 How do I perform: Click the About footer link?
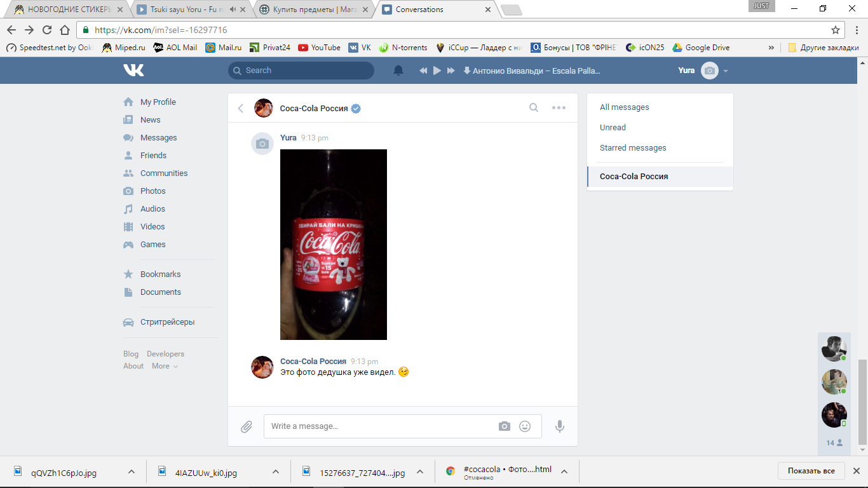[133, 366]
